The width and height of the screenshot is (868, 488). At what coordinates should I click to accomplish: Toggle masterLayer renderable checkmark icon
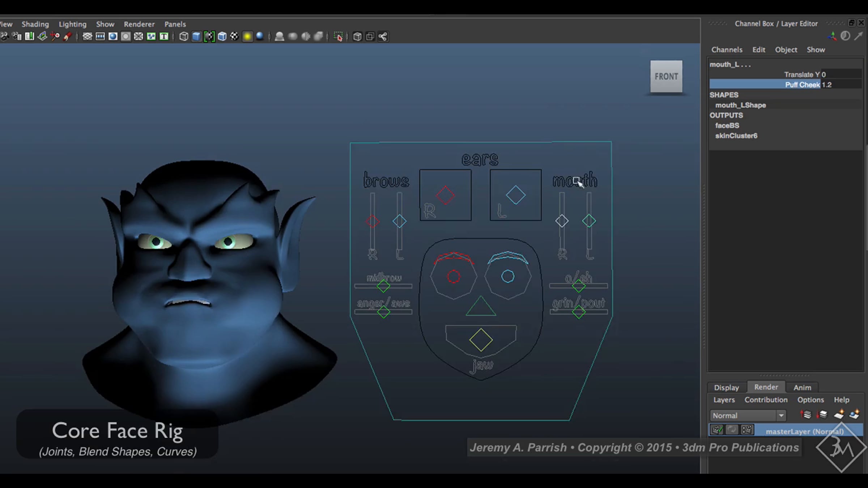tap(717, 430)
